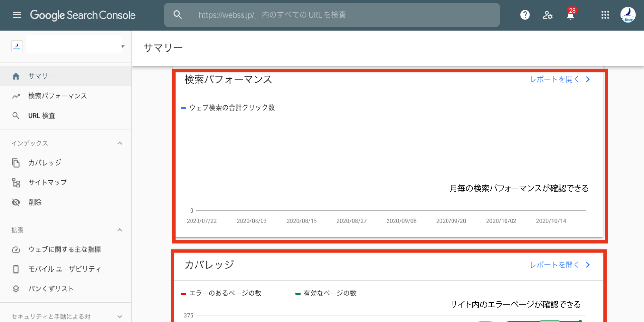Click date label 2020/10/14 on chart axis
This screenshot has height=322, width=644.
coord(551,221)
